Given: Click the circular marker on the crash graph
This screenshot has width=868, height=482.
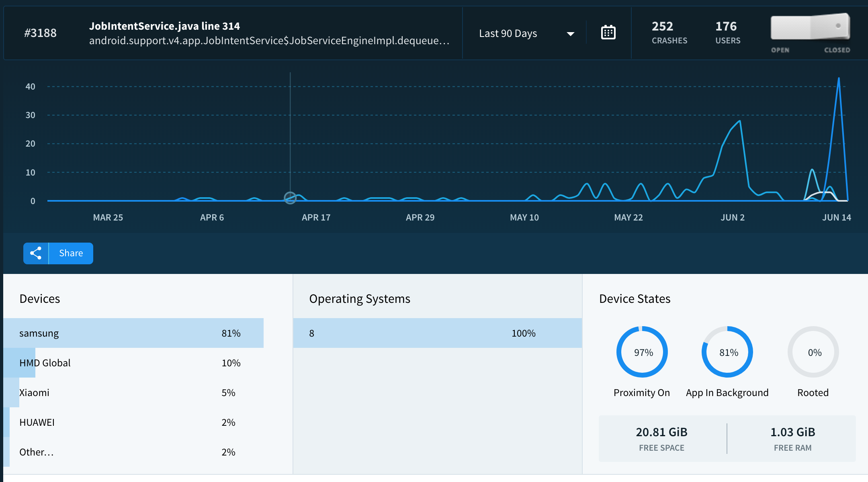Looking at the screenshot, I should [290, 198].
